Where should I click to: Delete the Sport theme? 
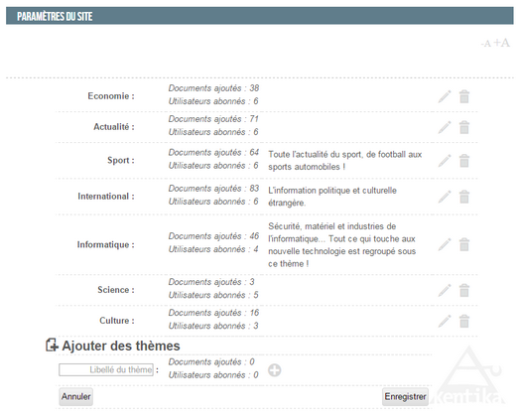pos(464,161)
